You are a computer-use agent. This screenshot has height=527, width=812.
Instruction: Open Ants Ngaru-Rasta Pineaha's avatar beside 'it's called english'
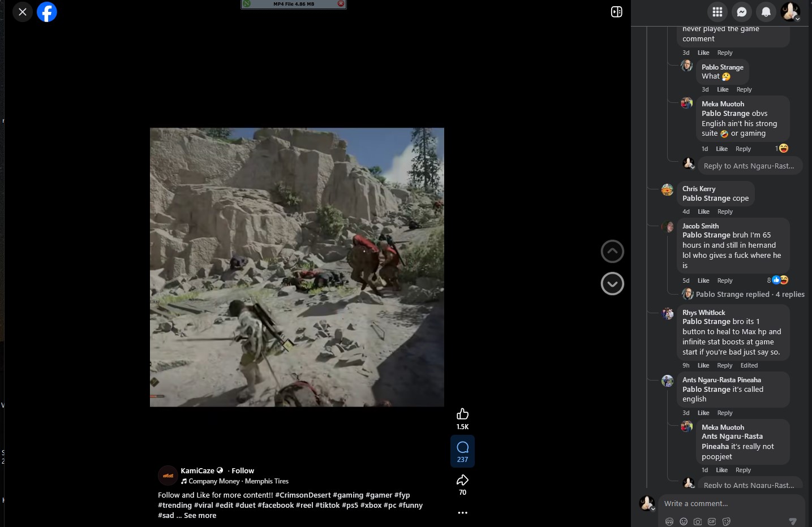tap(668, 381)
